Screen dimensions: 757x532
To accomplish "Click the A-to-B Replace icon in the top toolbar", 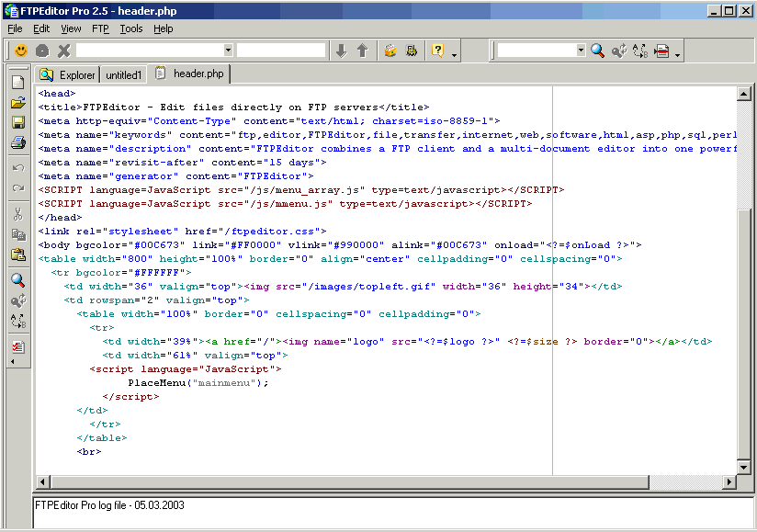I will [x=640, y=51].
